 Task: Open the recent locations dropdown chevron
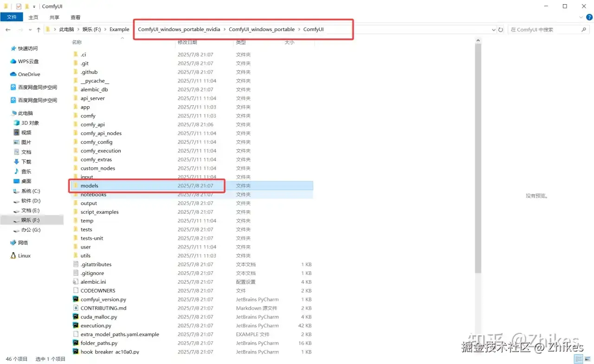30,30
